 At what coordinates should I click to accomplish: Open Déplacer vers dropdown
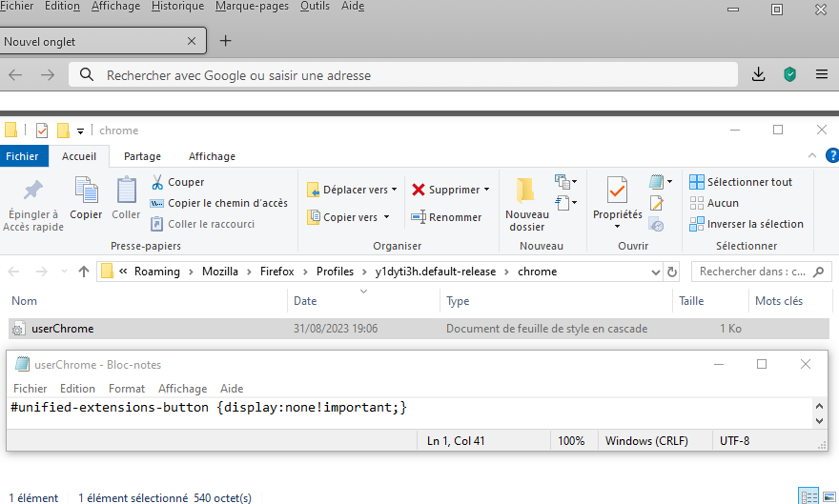click(x=352, y=190)
